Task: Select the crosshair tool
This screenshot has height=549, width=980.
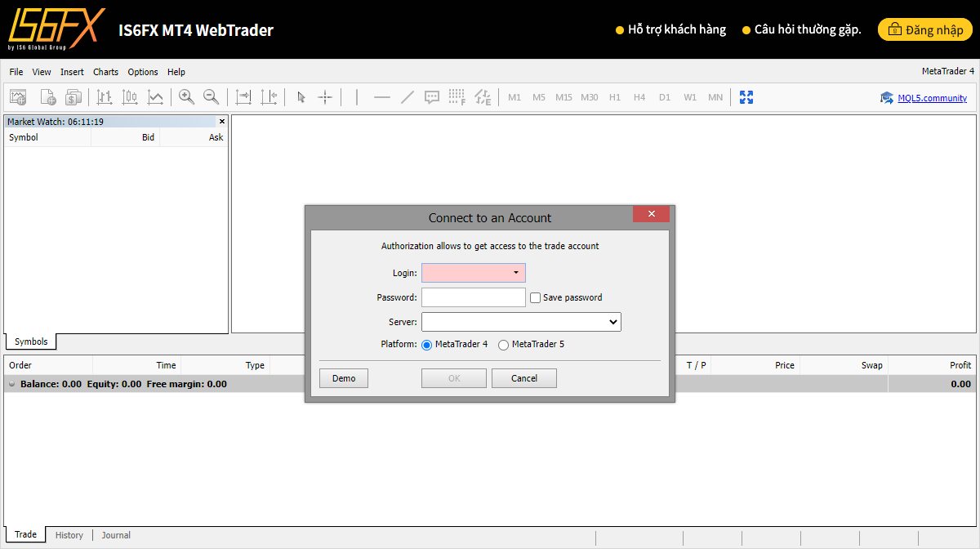Action: pyautogui.click(x=325, y=97)
